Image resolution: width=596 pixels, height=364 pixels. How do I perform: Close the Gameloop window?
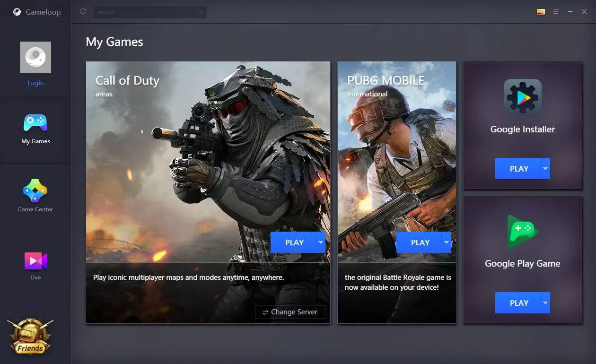[x=584, y=12]
